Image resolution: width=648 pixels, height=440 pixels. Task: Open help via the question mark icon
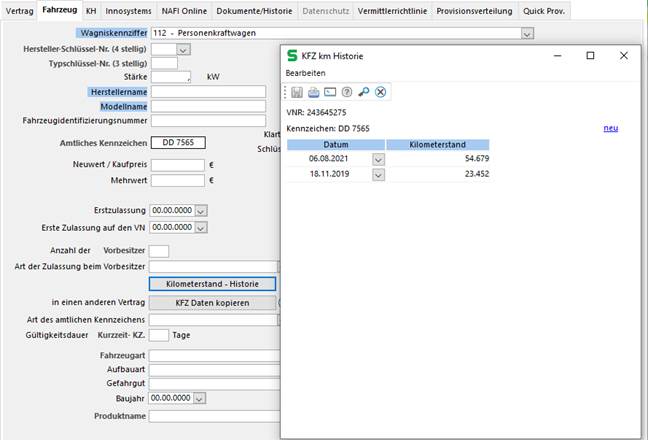coord(347,92)
